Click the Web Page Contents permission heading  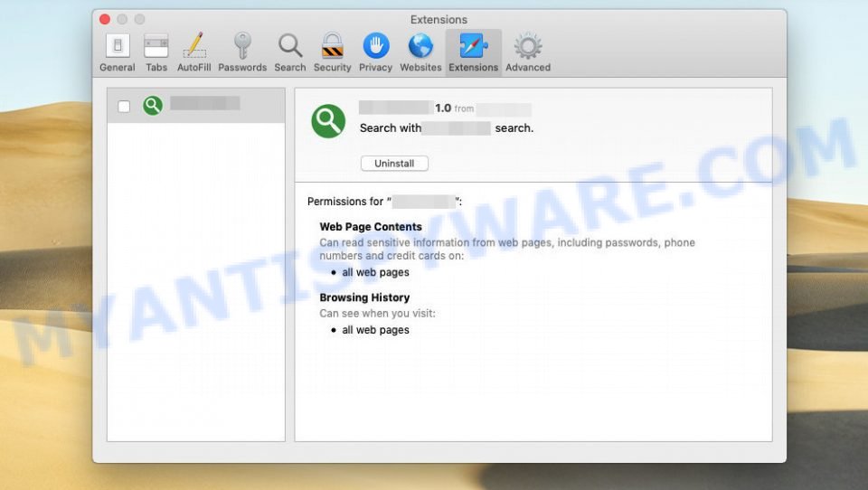pyautogui.click(x=371, y=227)
